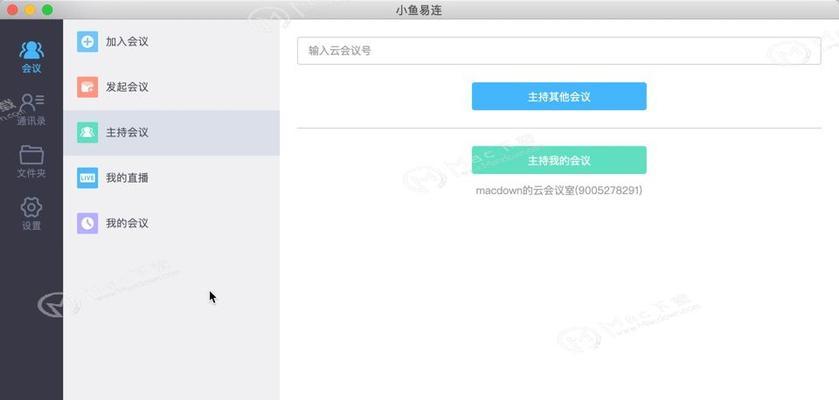This screenshot has width=839, height=400.
Task: Click the green host icon beside 主持会议
Action: pyautogui.click(x=87, y=133)
